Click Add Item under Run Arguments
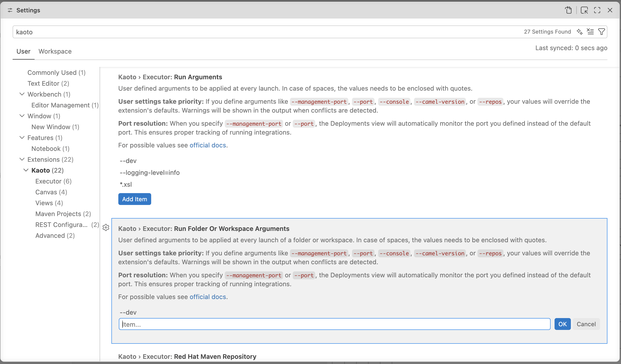Image resolution: width=621 pixels, height=364 pixels. pyautogui.click(x=135, y=199)
